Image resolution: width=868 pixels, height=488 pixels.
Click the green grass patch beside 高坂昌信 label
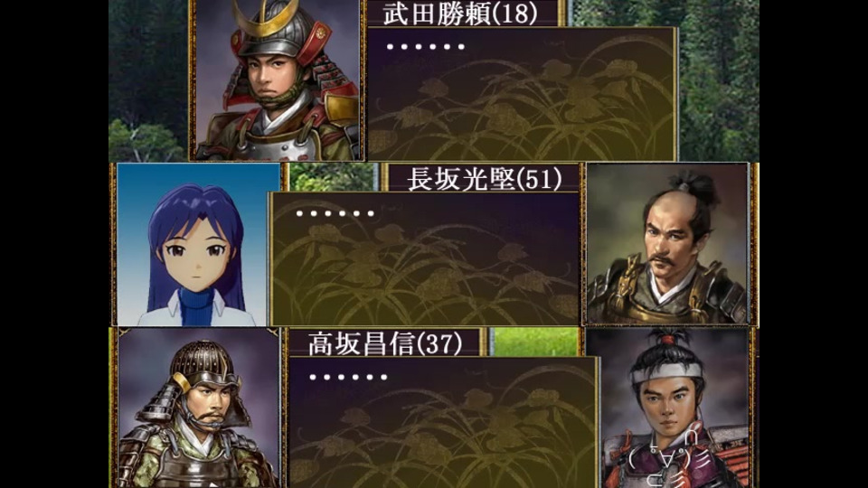[x=535, y=342]
